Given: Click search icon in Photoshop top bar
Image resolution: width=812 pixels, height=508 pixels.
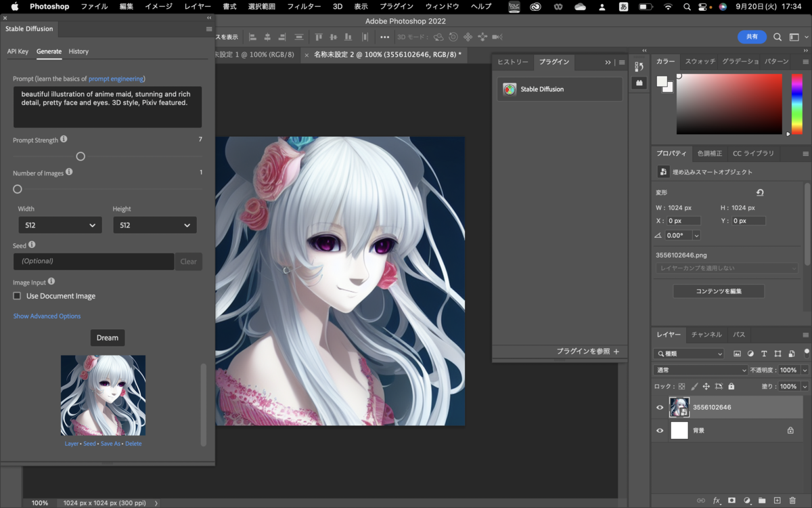Looking at the screenshot, I should coord(777,37).
